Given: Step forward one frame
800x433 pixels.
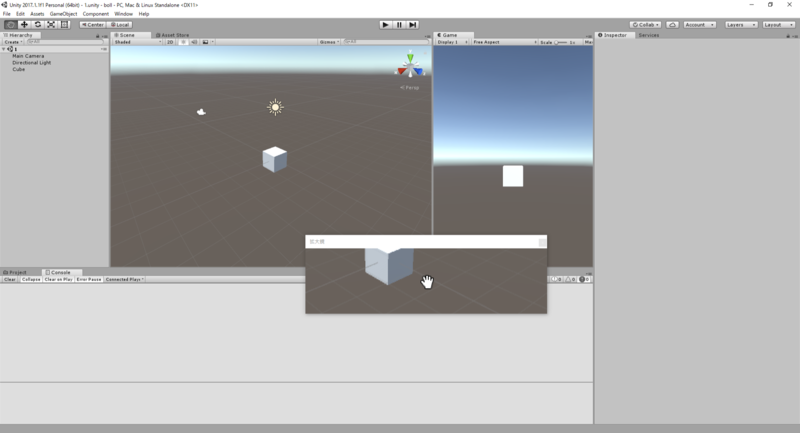Looking at the screenshot, I should point(413,24).
